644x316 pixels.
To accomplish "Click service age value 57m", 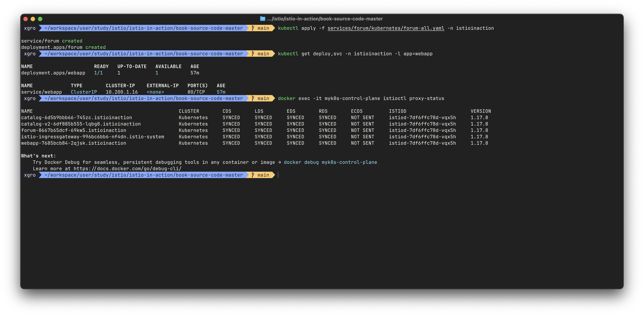I will (221, 92).
